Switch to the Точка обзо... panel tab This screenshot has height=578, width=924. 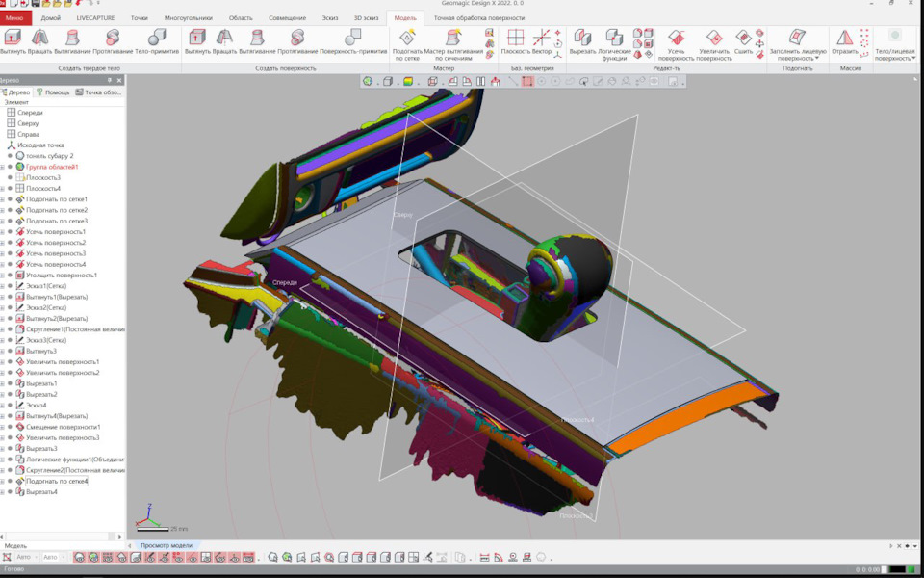click(99, 92)
